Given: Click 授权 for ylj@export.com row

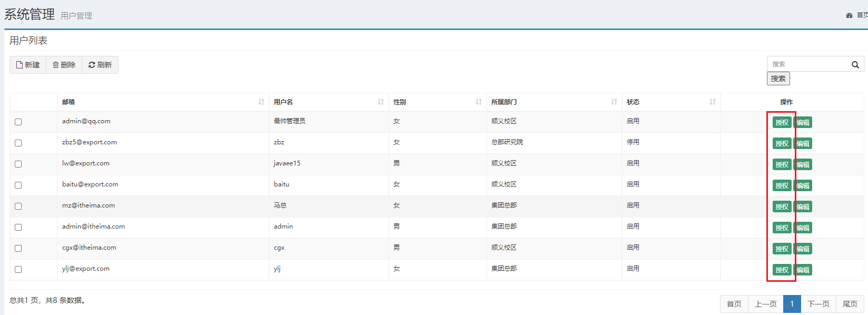Looking at the screenshot, I should pos(782,270).
